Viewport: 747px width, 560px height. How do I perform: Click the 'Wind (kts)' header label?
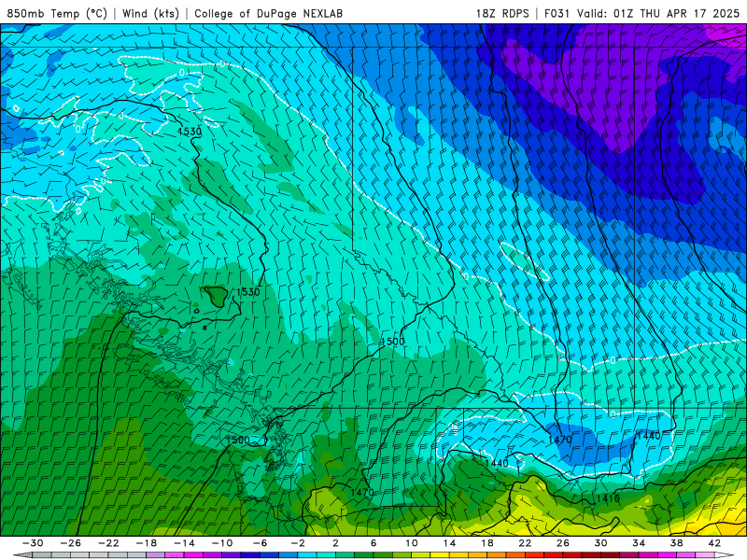tap(150, 13)
